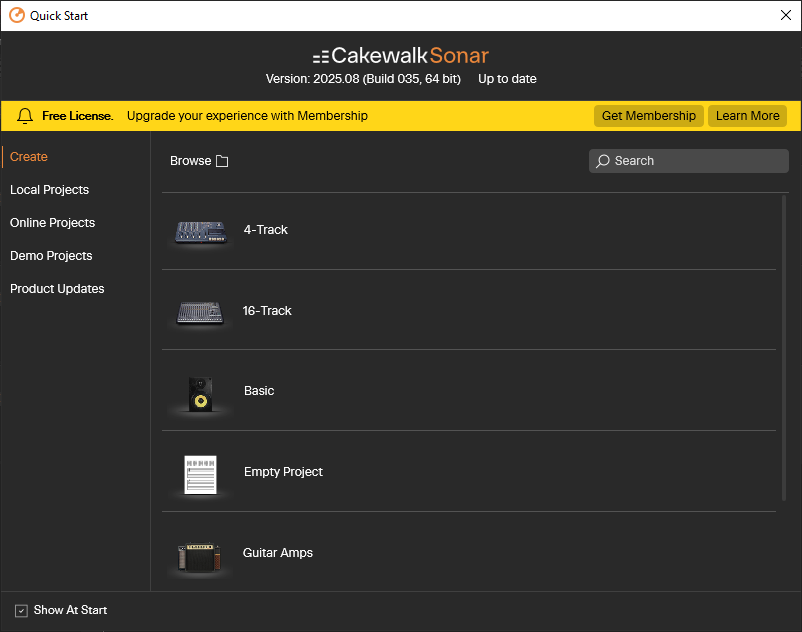Image resolution: width=802 pixels, height=632 pixels.
Task: Click the Learn More button
Action: point(747,116)
